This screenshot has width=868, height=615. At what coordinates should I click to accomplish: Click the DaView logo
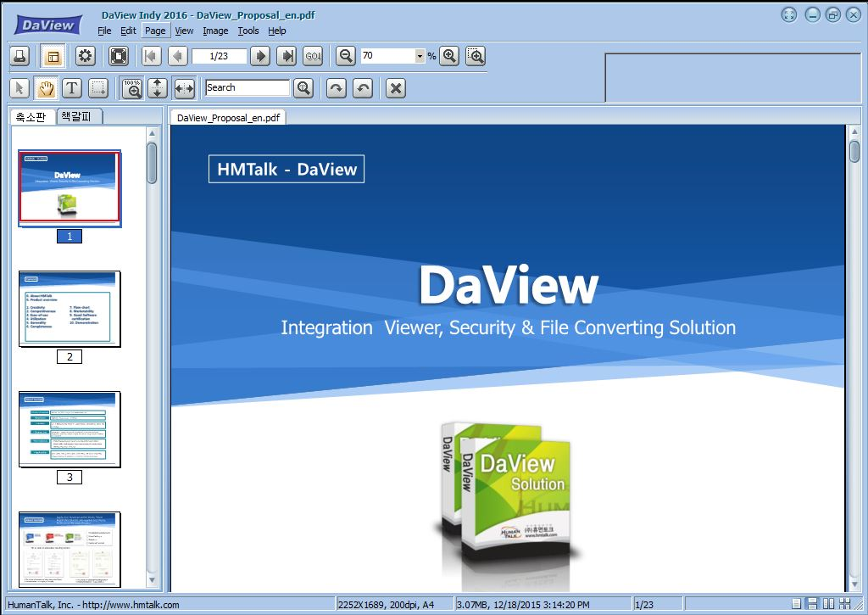(48, 25)
